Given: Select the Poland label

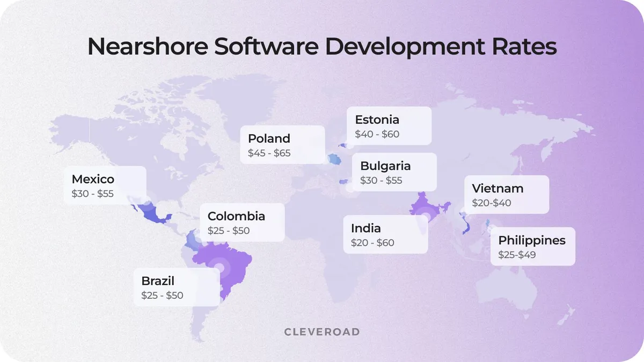Looking at the screenshot, I should point(269,138).
